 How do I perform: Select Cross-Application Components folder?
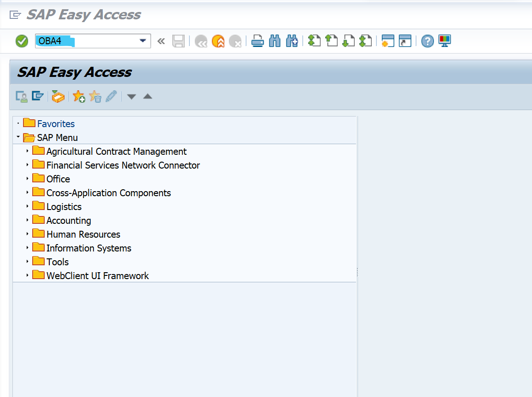109,193
